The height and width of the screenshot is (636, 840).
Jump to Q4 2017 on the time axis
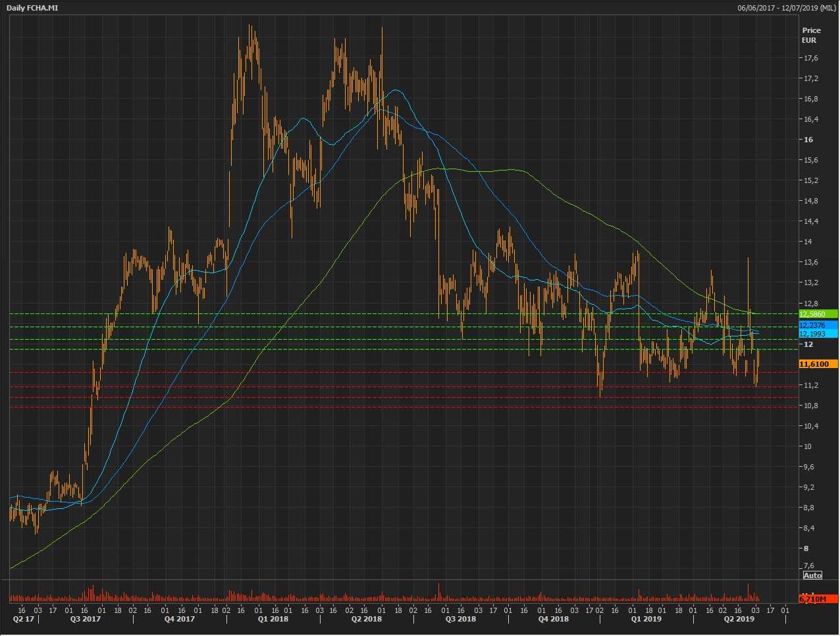[x=180, y=619]
